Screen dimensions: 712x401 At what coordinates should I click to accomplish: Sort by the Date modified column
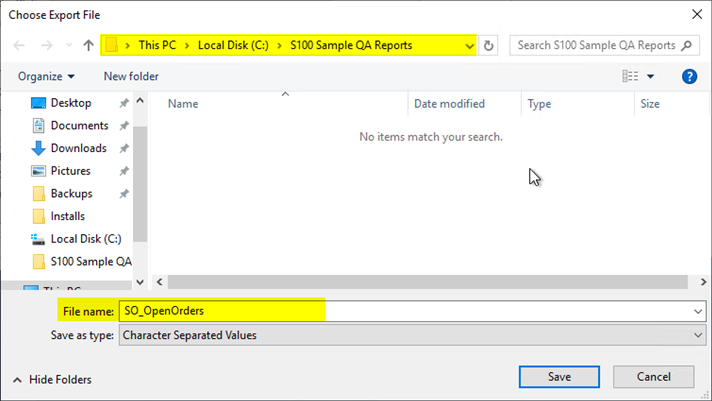click(449, 104)
